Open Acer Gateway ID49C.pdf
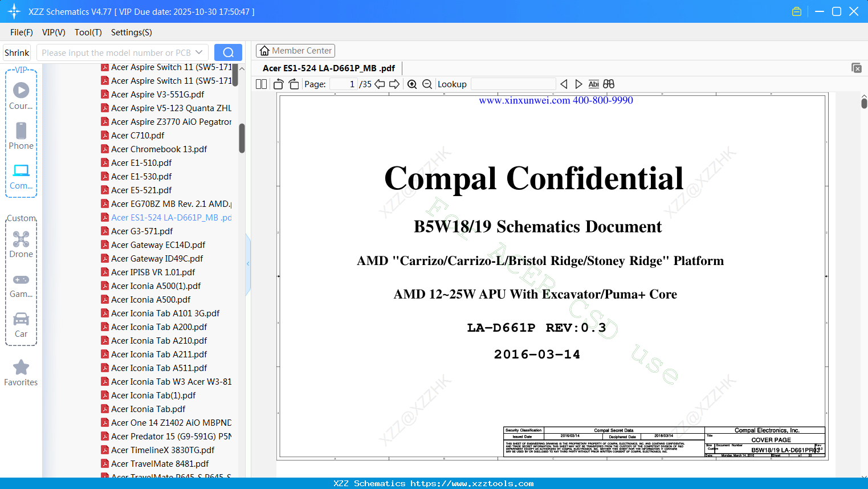The width and height of the screenshot is (868, 489). (152, 259)
